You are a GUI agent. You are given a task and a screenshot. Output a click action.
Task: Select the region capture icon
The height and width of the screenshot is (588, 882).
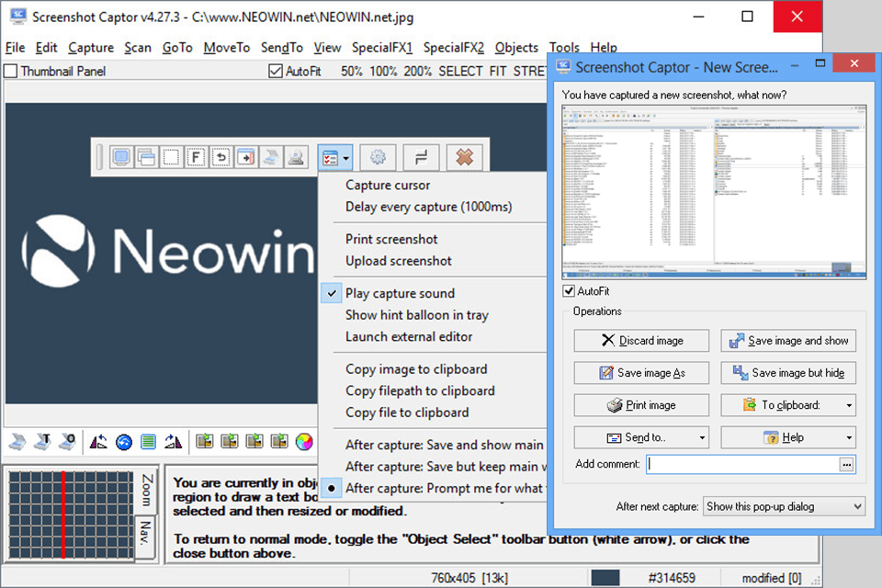[x=170, y=157]
